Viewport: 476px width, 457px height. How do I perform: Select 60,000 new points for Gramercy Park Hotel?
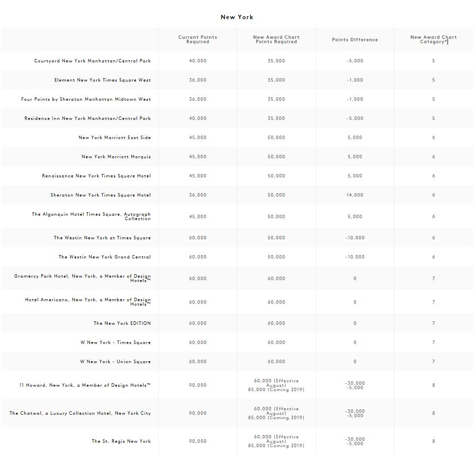(x=276, y=279)
